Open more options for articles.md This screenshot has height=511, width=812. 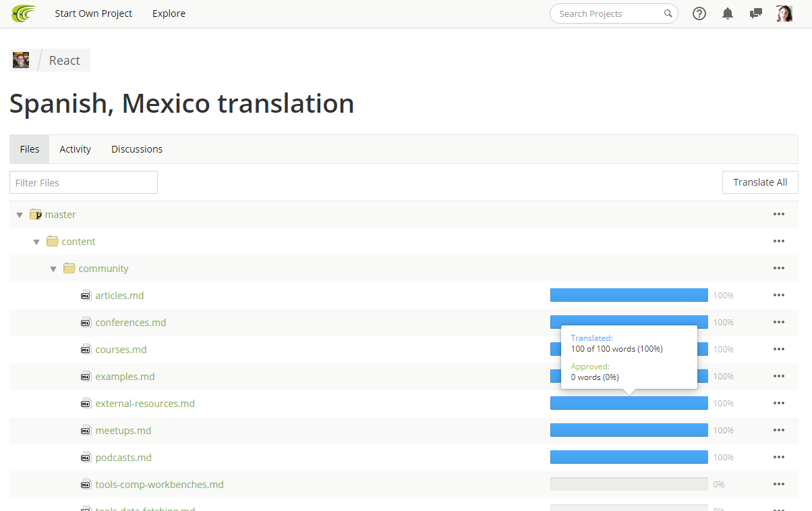[779, 296]
